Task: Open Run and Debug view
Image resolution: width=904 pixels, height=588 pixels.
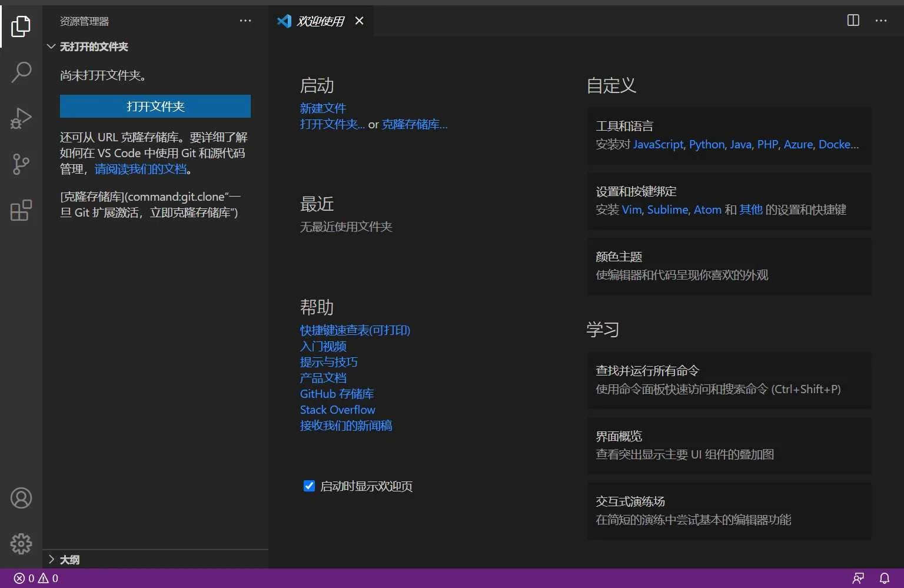Action: [x=21, y=118]
